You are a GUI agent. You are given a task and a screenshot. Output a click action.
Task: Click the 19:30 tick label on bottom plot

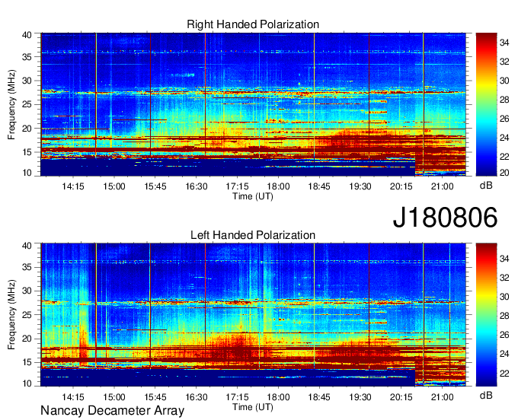360,396
